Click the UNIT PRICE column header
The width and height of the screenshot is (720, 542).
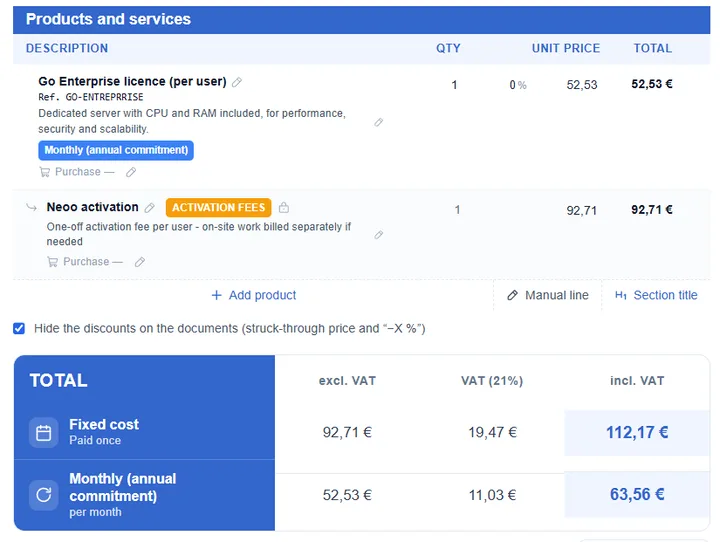pos(566,48)
